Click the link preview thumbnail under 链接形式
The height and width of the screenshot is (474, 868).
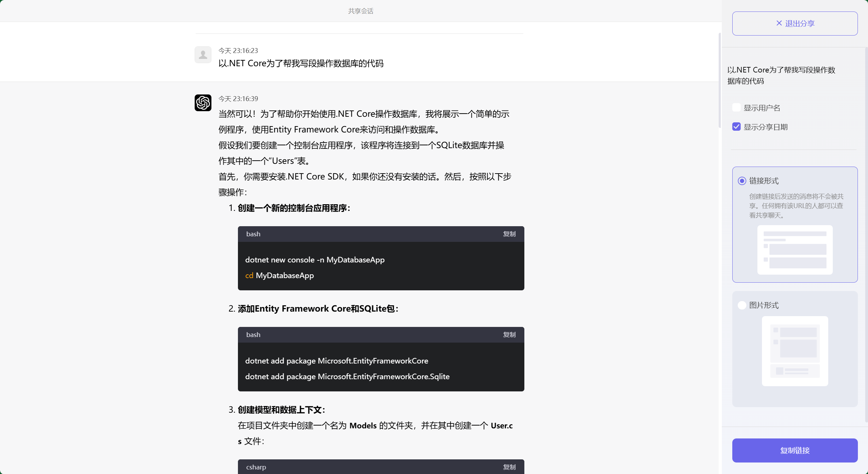[x=794, y=250]
